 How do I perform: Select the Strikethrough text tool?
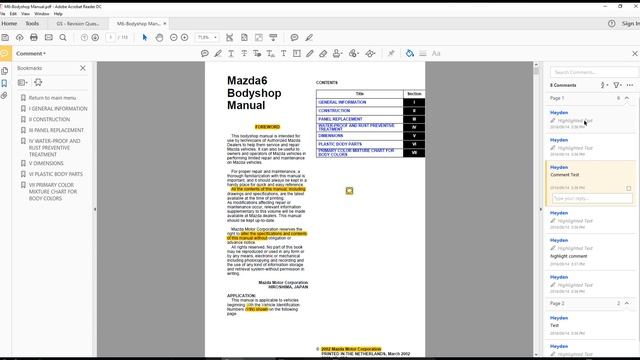click(x=244, y=53)
